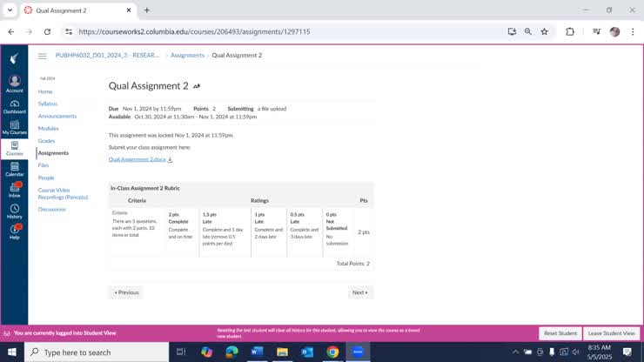Click the Reset Student button
Viewport: 644px width, 362px height.
[x=560, y=333]
